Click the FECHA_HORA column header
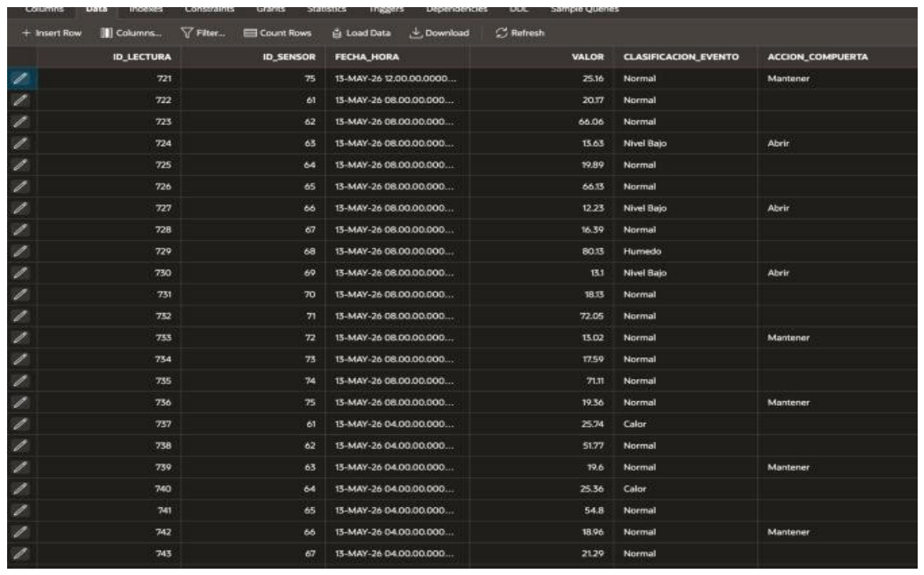 click(x=398, y=57)
